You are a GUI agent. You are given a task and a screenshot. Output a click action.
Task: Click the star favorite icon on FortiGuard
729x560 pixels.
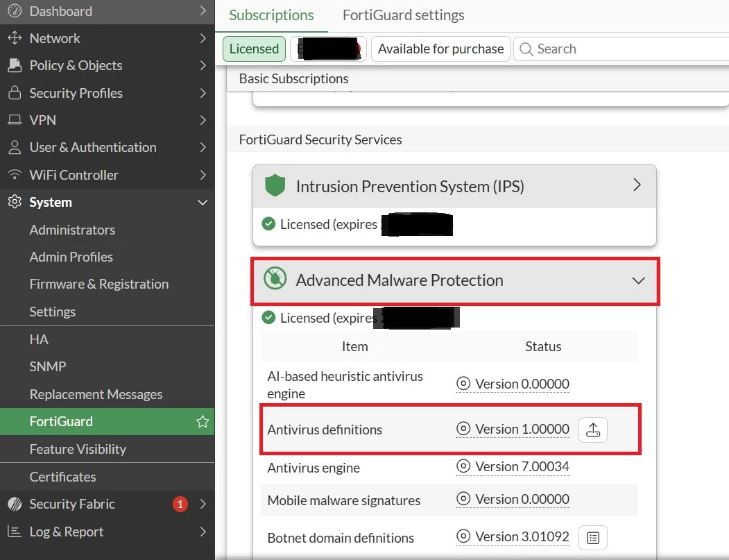203,422
